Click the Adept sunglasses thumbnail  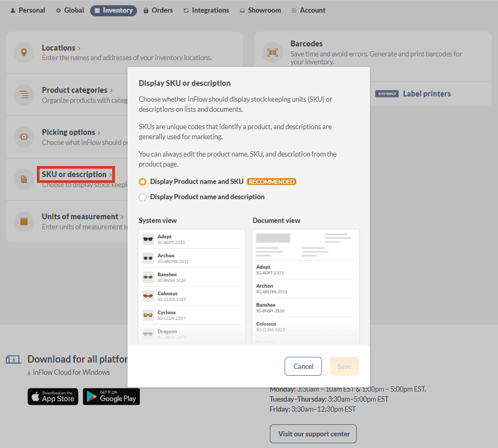(x=148, y=239)
